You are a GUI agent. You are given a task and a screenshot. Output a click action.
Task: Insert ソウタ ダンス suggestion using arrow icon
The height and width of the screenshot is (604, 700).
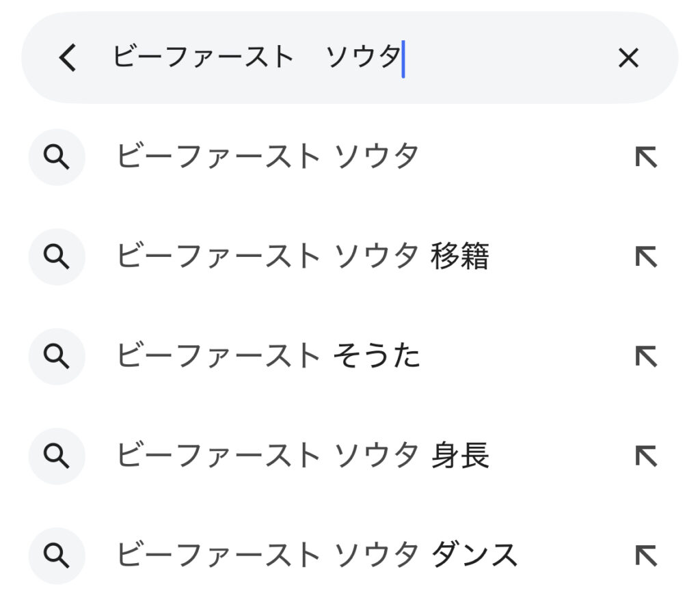click(645, 556)
